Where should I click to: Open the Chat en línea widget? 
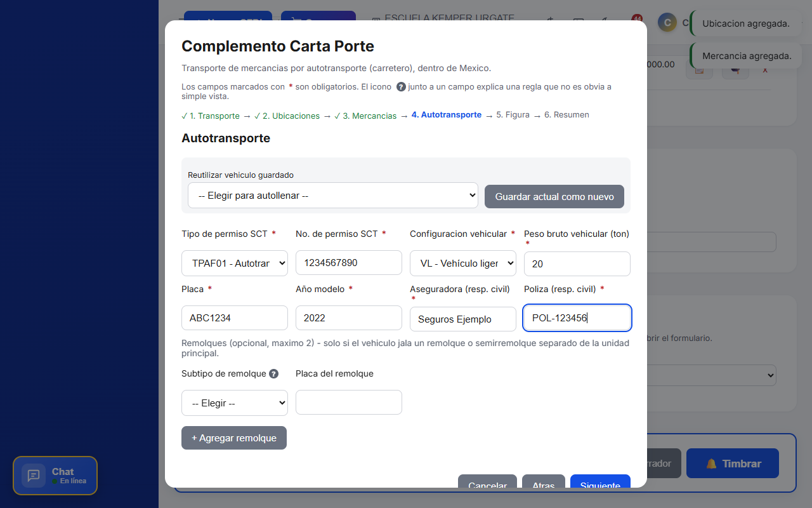55,476
